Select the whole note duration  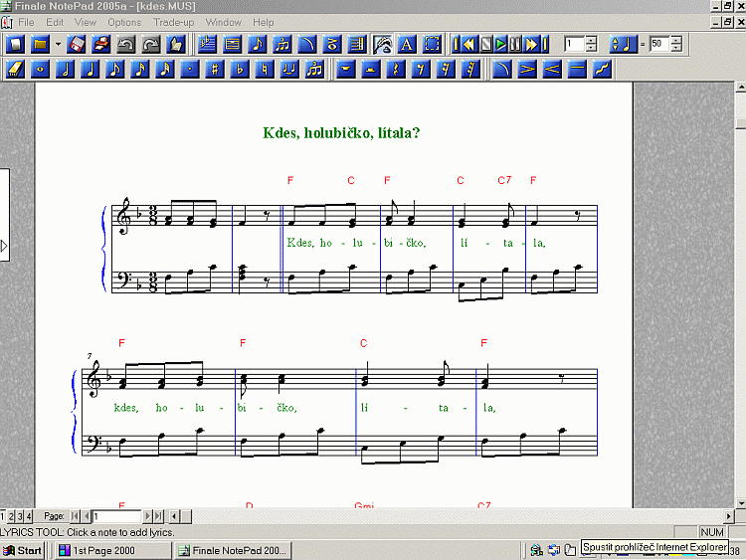(41, 69)
